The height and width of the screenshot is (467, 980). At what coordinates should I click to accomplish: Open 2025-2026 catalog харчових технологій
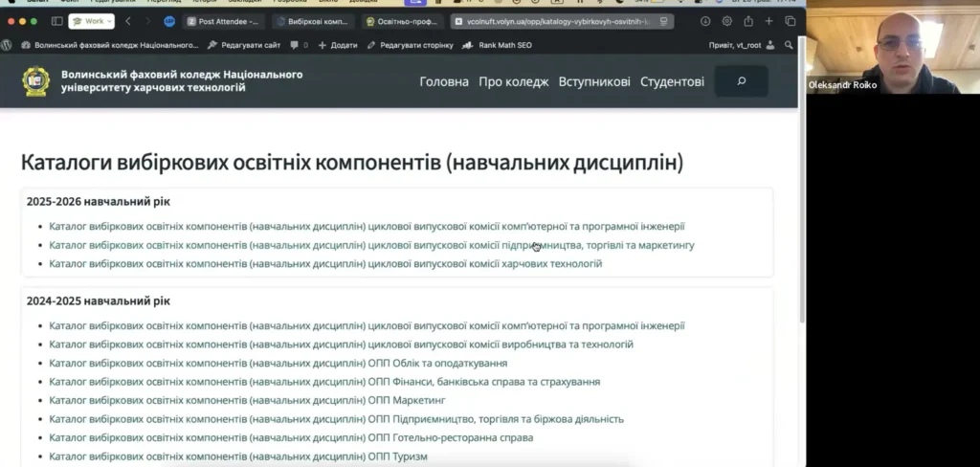(x=325, y=264)
